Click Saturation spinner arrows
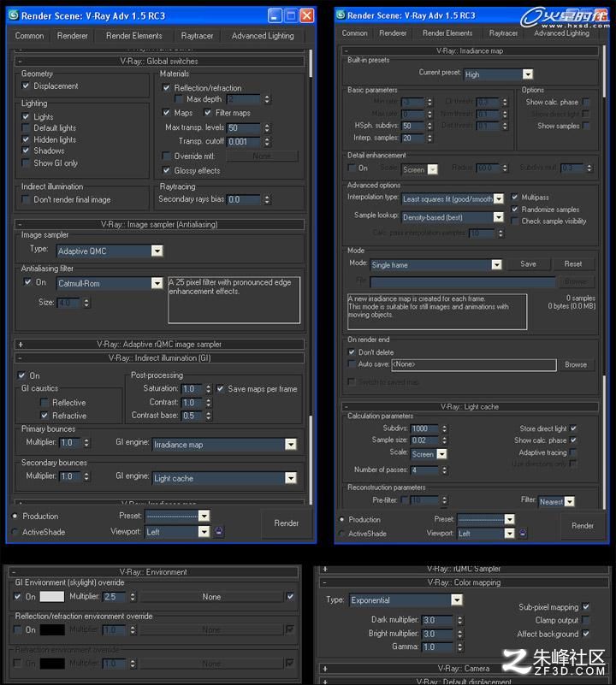This screenshot has width=616, height=685. pyautogui.click(x=208, y=388)
